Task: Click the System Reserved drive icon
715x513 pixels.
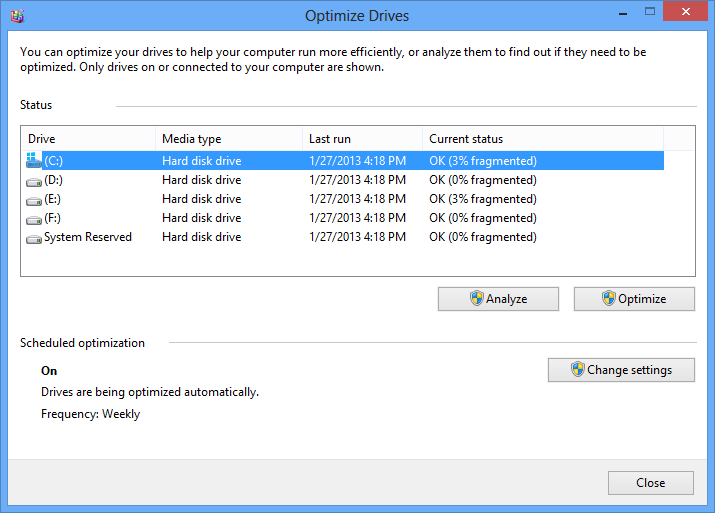Action: coord(34,239)
